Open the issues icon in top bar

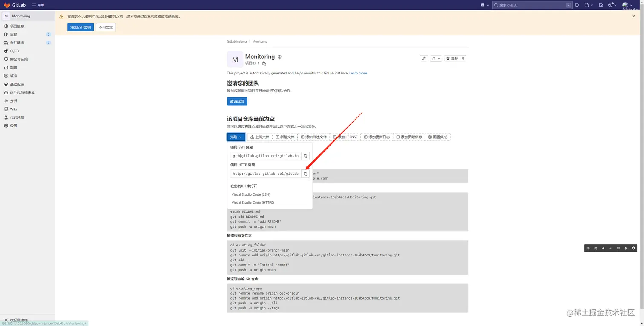pyautogui.click(x=577, y=5)
